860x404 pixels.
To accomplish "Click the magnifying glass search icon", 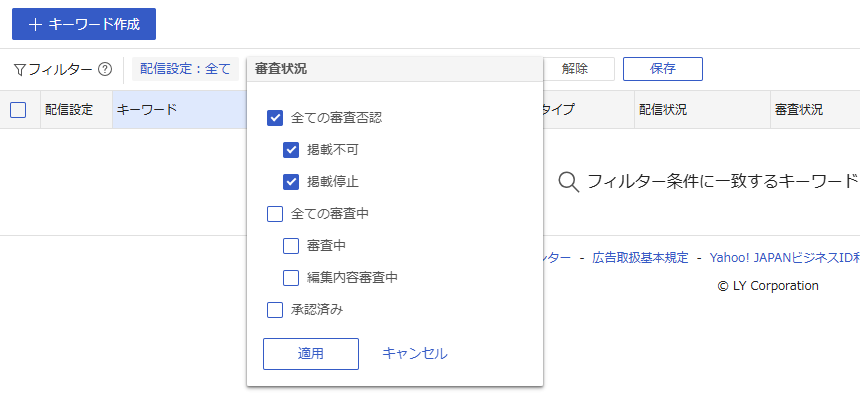I will (568, 181).
